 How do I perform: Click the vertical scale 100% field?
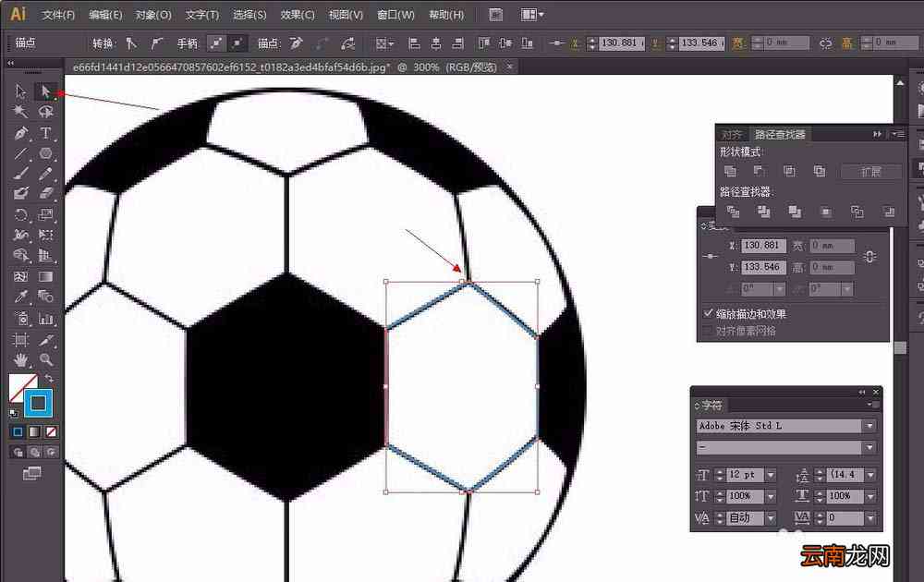[744, 496]
